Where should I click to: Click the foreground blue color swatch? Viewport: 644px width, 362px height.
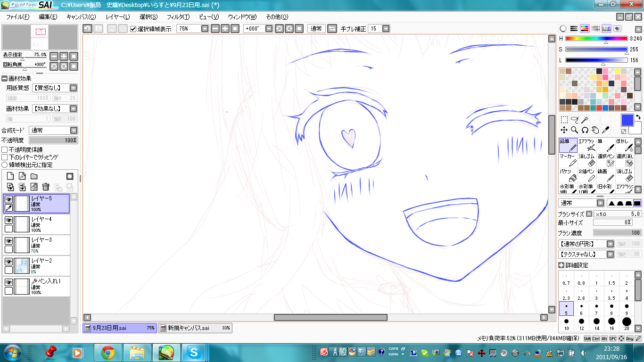tap(627, 120)
